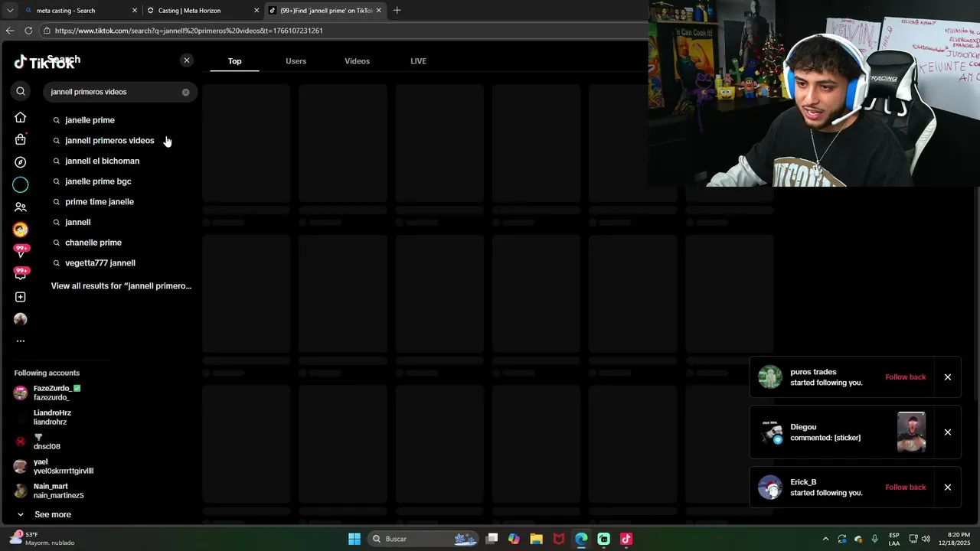
Task: Go to the Home feed icon in sidebar
Action: point(21,118)
